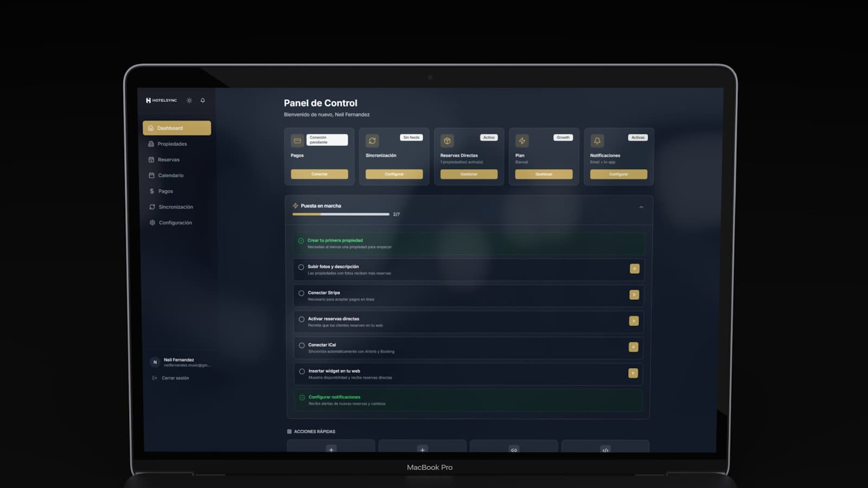Open the notifications bell in sidebar header
This screenshot has width=868, height=488.
tap(203, 100)
